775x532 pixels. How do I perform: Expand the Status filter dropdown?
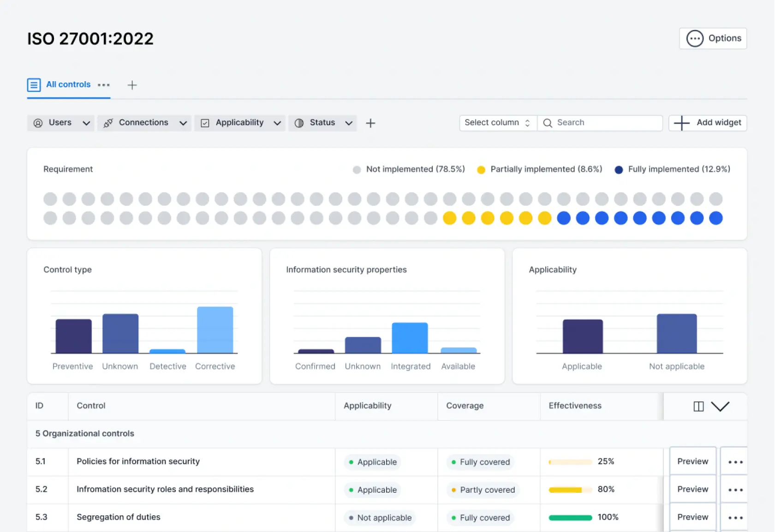[x=322, y=123]
